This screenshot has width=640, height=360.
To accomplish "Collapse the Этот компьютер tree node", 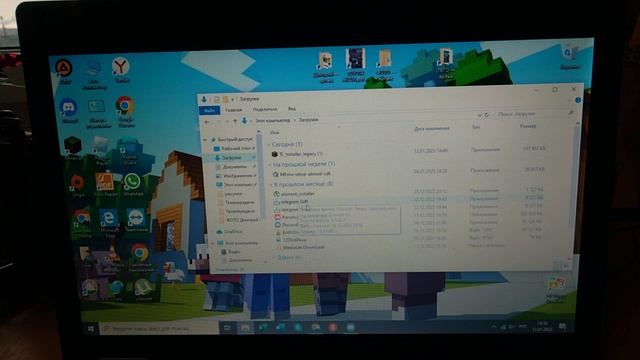I will pos(212,243).
